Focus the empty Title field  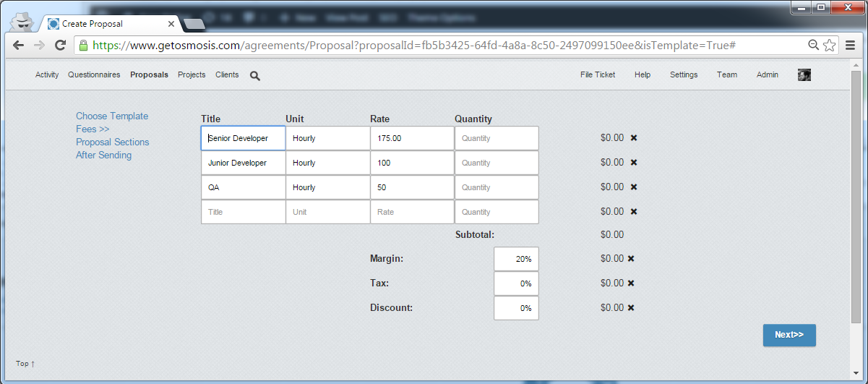[x=244, y=212]
